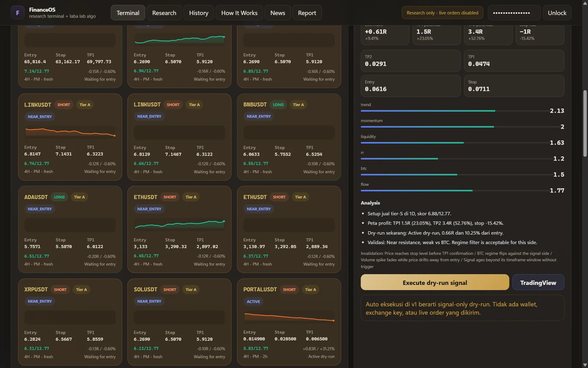The image size is (588, 368).
Task: Click the FinanceOS "F" logo icon
Action: 17,13
